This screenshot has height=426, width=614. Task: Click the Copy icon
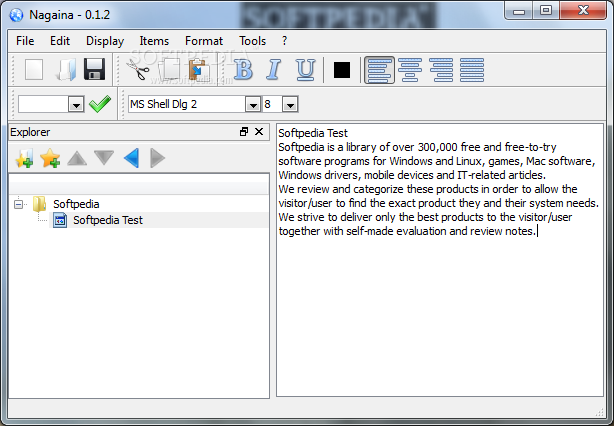tap(169, 70)
